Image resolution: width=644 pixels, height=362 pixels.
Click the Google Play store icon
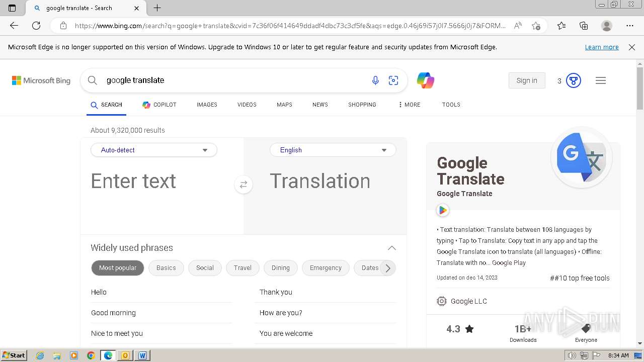click(443, 210)
